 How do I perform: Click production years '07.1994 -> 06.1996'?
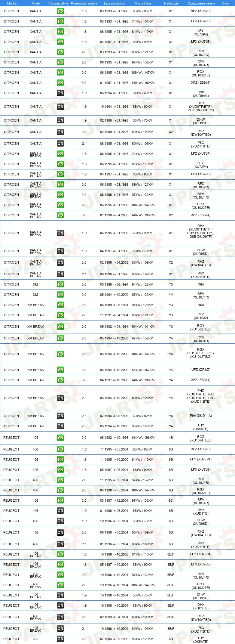click(x=114, y=416)
